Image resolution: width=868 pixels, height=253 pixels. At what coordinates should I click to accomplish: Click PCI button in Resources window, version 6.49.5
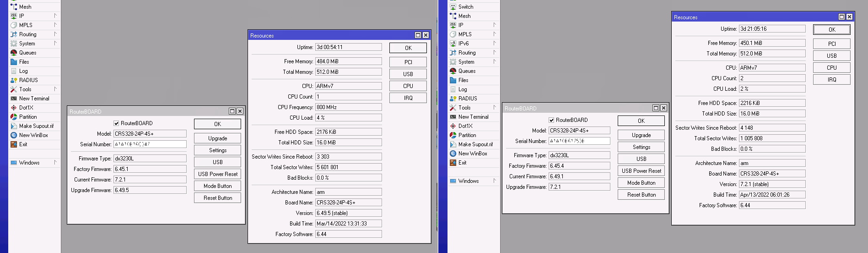click(x=408, y=62)
